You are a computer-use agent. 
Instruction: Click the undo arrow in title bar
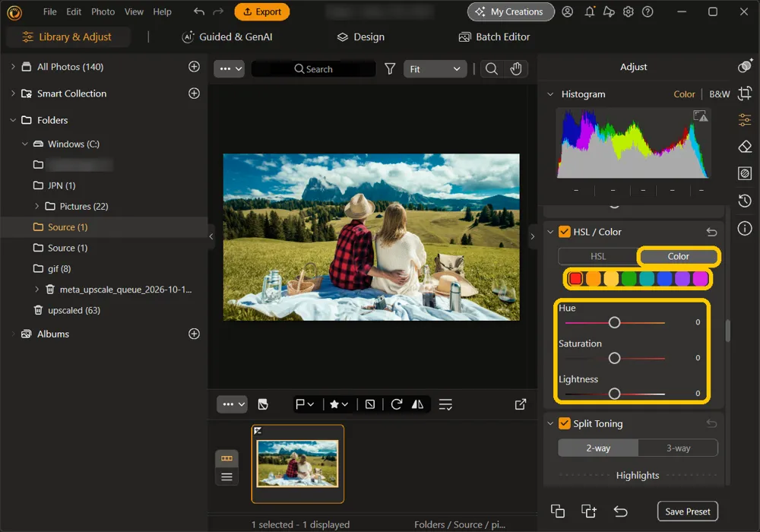tap(198, 11)
